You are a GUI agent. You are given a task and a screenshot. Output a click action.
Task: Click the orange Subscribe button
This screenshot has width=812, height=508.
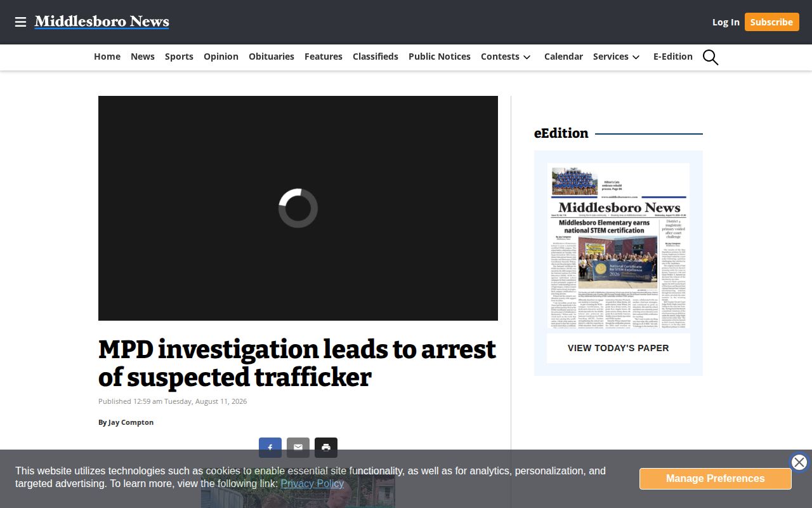tap(771, 22)
